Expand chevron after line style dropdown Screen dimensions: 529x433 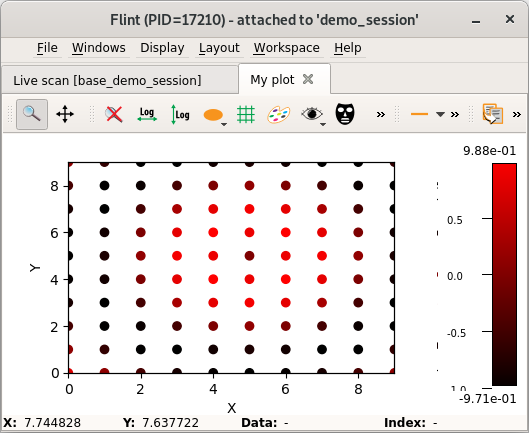coord(455,114)
